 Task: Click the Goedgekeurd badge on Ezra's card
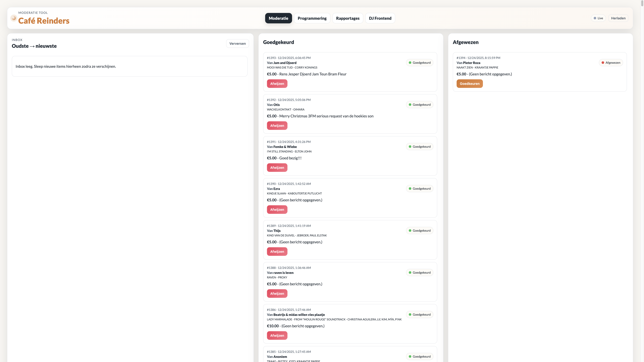click(x=419, y=189)
